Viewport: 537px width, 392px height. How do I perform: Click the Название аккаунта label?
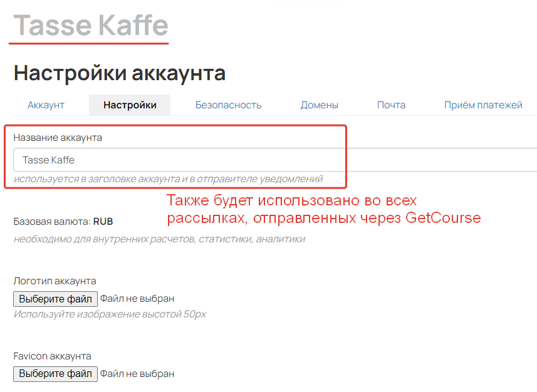pos(58,138)
